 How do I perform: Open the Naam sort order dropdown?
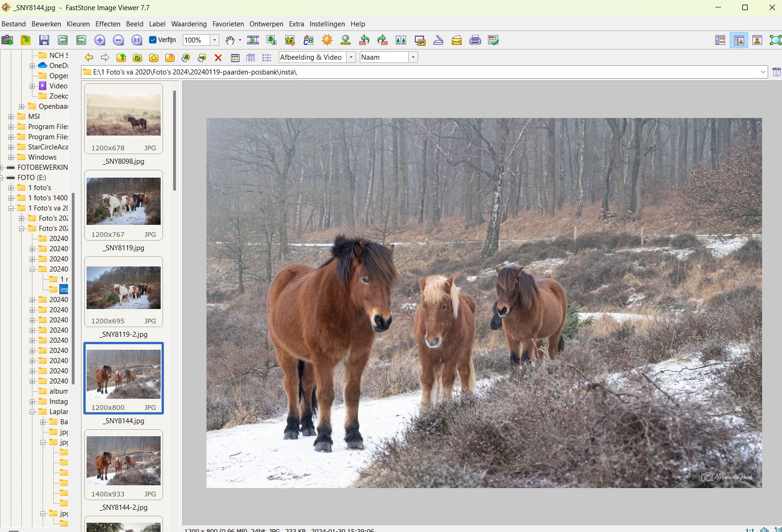413,57
